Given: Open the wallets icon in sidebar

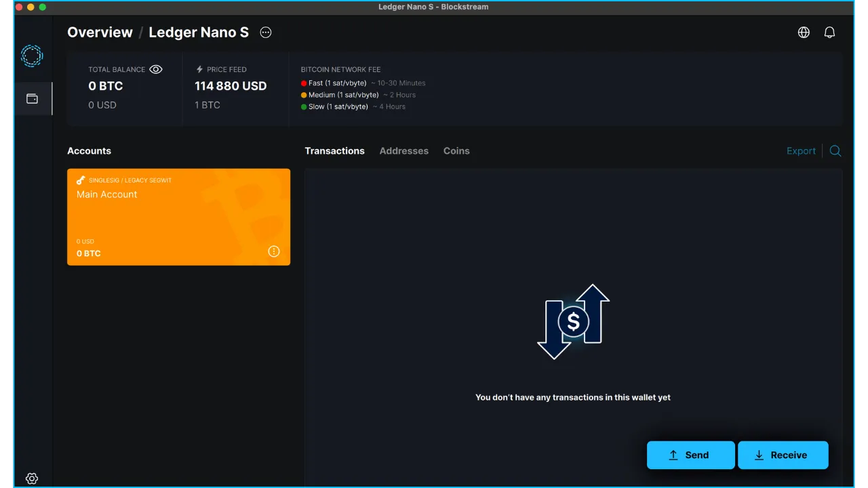Looking at the screenshot, I should [x=32, y=99].
